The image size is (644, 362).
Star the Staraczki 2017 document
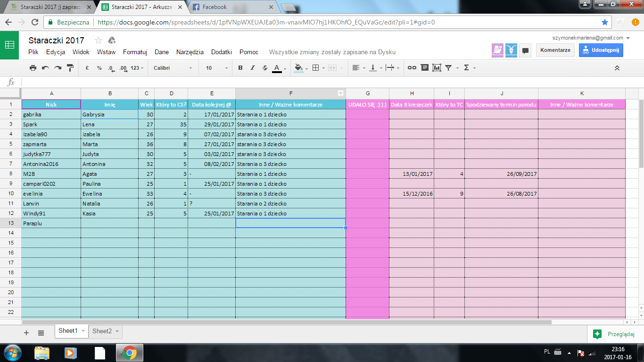tap(99, 41)
